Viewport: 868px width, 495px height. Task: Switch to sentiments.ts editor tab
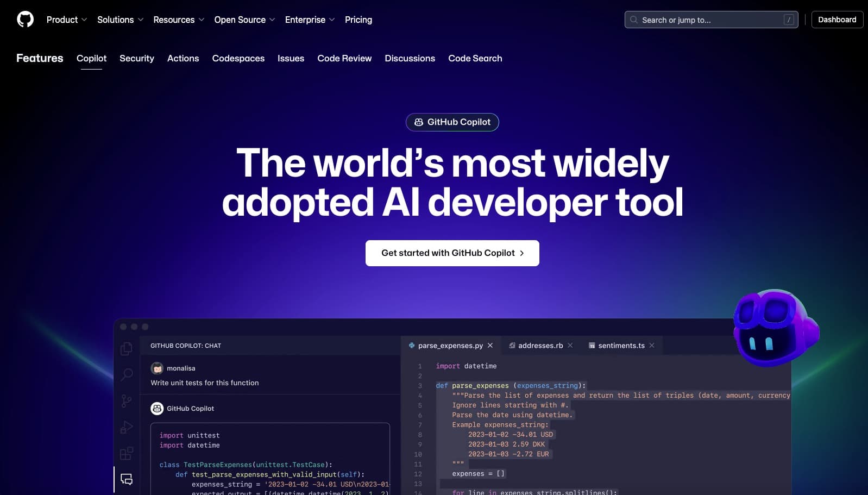(621, 346)
